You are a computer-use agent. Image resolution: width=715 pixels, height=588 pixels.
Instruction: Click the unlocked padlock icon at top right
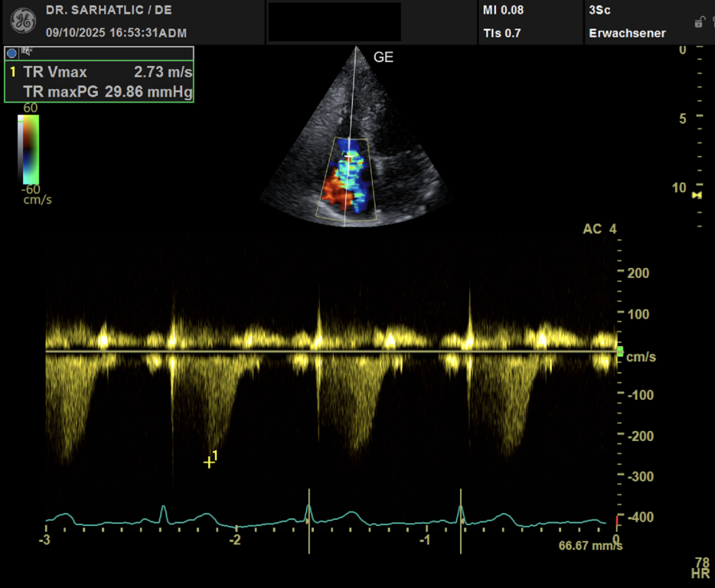698,22
